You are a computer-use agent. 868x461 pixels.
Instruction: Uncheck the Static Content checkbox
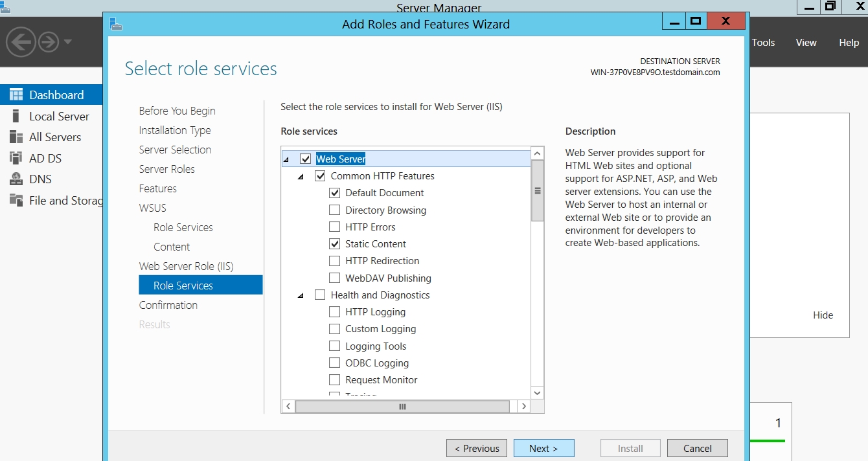[335, 244]
